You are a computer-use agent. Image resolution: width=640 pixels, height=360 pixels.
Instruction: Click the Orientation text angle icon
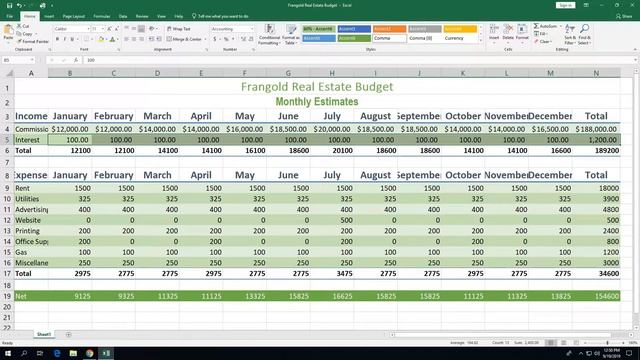click(x=152, y=29)
